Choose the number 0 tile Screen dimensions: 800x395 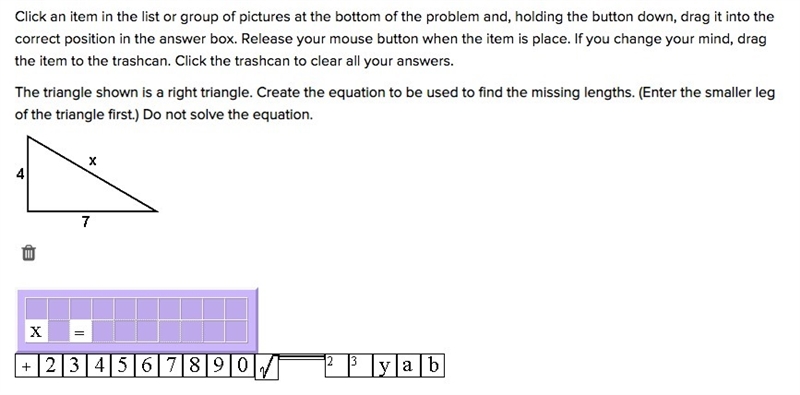point(243,366)
